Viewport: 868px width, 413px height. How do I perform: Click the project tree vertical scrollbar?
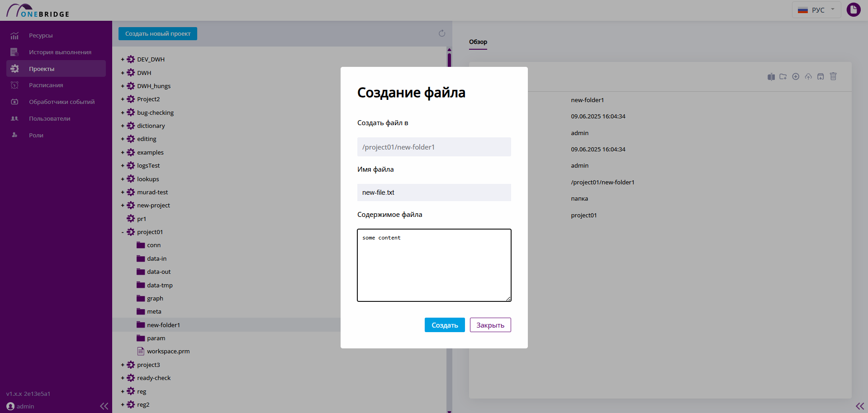(449, 230)
